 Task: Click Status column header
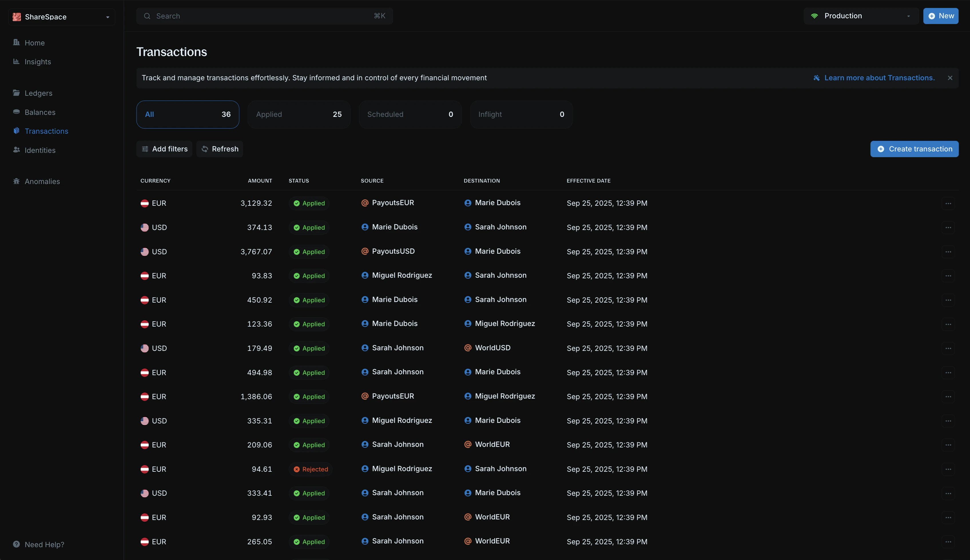pos(299,181)
